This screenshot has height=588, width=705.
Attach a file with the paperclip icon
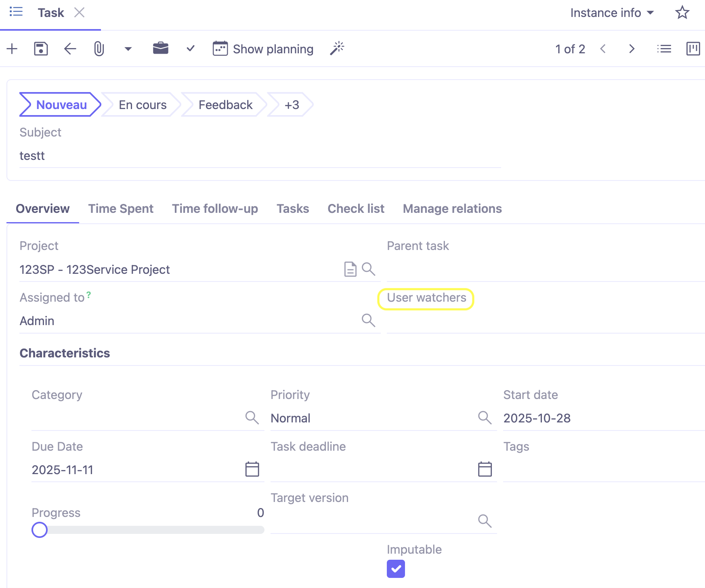click(x=99, y=48)
